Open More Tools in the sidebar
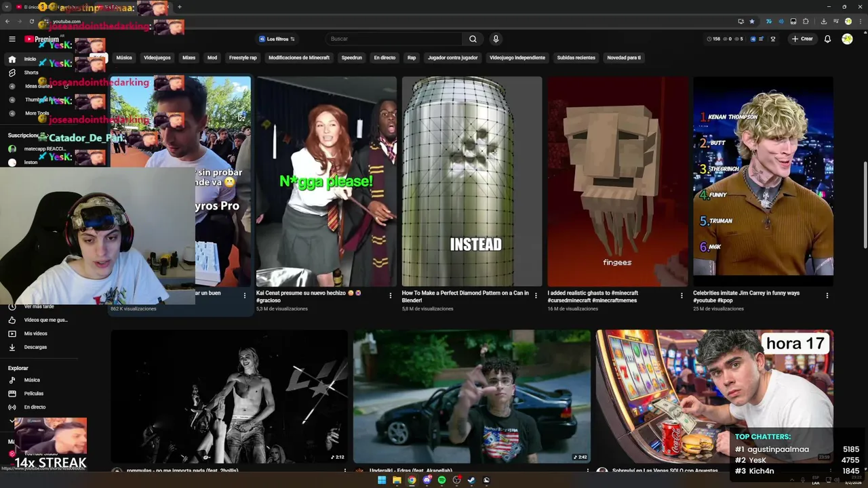 pyautogui.click(x=37, y=113)
